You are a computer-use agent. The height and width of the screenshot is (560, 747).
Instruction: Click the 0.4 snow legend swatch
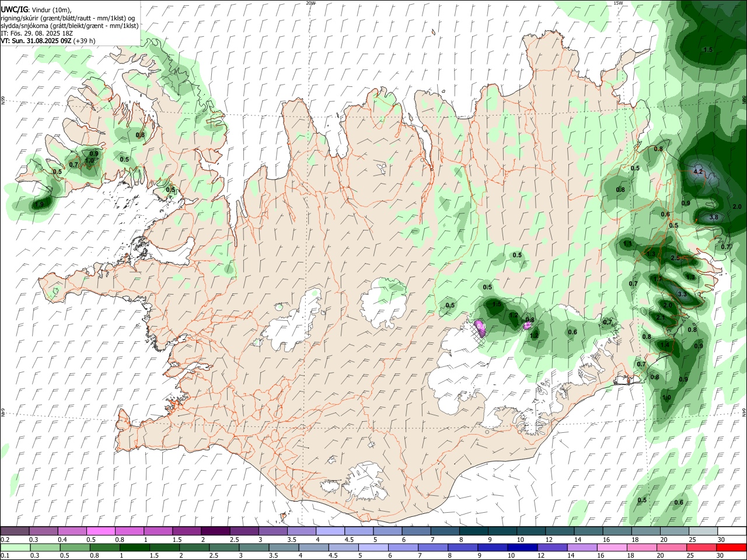coord(72,531)
